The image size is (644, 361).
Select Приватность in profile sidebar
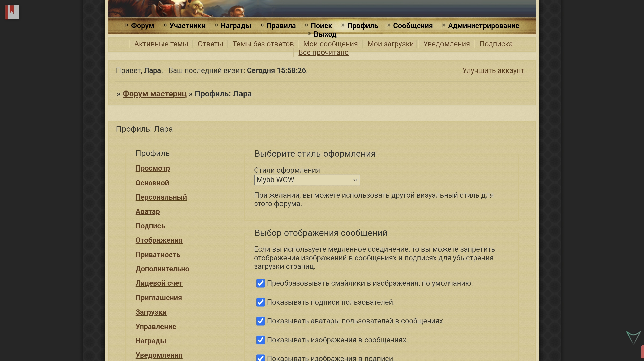[158, 255]
